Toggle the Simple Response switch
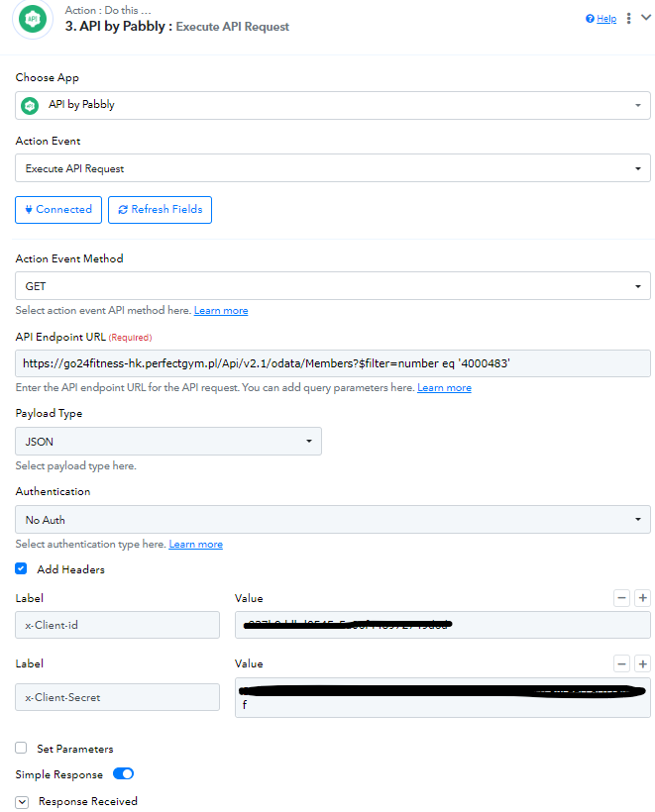 coord(123,773)
